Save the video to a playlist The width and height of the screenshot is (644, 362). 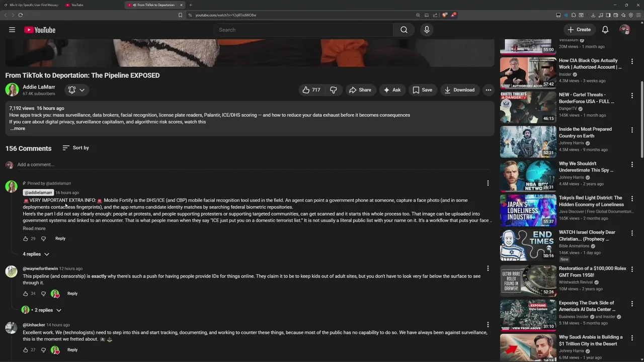coord(423,90)
